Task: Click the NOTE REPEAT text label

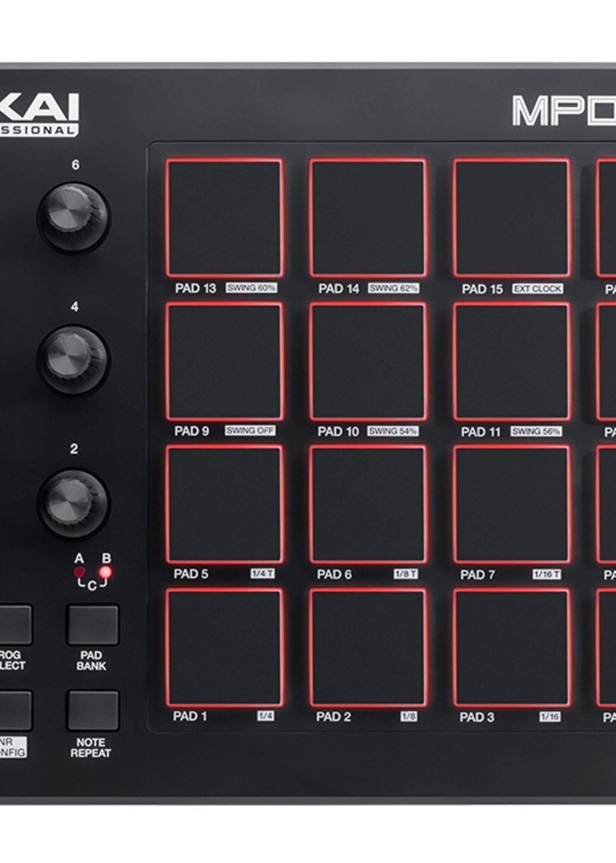Action: (91, 748)
